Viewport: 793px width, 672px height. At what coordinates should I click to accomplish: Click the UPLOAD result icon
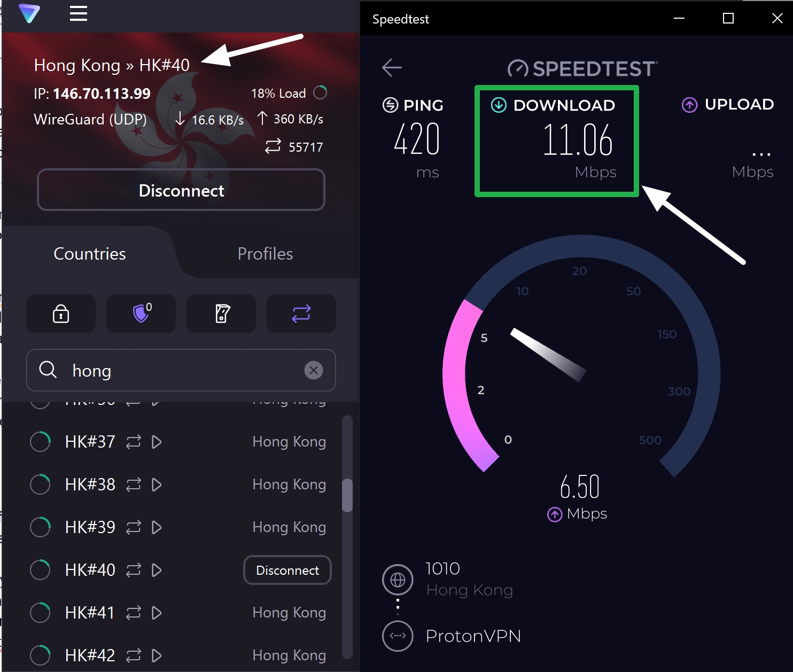tap(690, 105)
